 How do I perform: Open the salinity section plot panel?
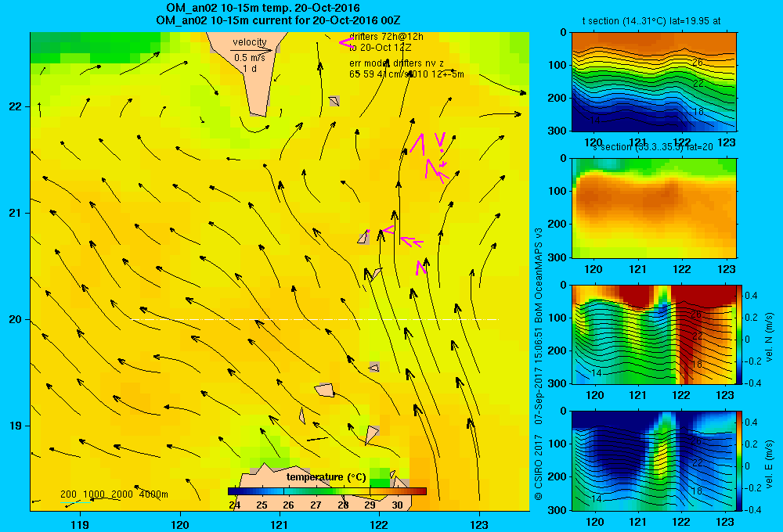[x=654, y=207]
